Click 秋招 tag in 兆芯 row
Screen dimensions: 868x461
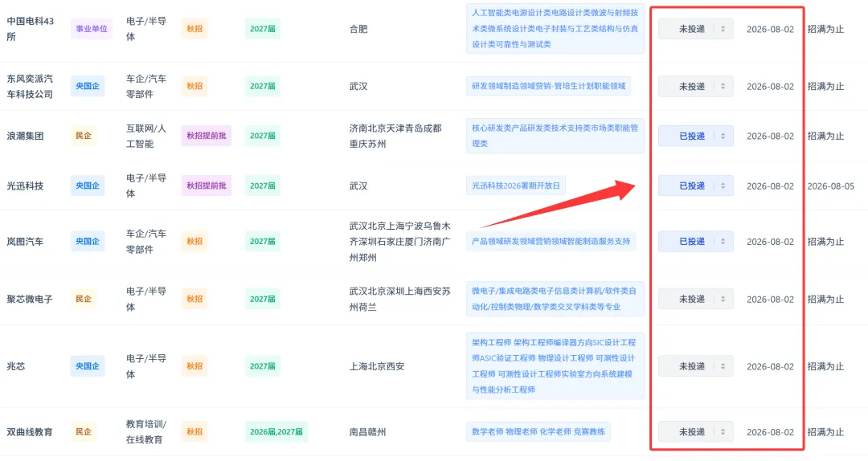click(194, 366)
